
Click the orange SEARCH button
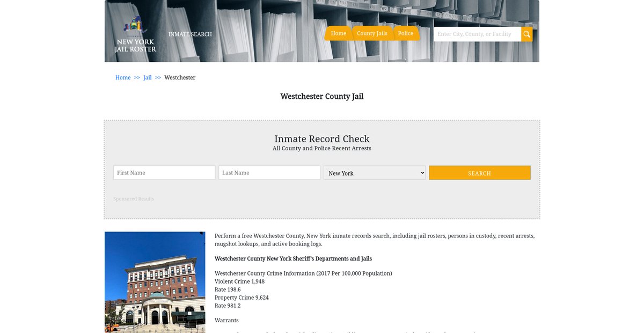click(x=480, y=173)
